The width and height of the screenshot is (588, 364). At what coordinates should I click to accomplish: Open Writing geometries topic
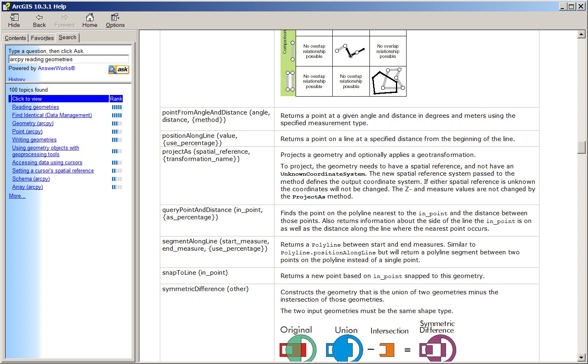click(x=34, y=139)
